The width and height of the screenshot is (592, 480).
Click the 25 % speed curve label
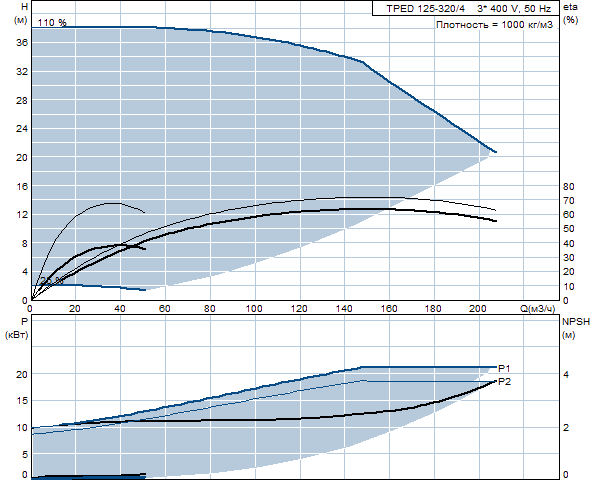coord(52,281)
